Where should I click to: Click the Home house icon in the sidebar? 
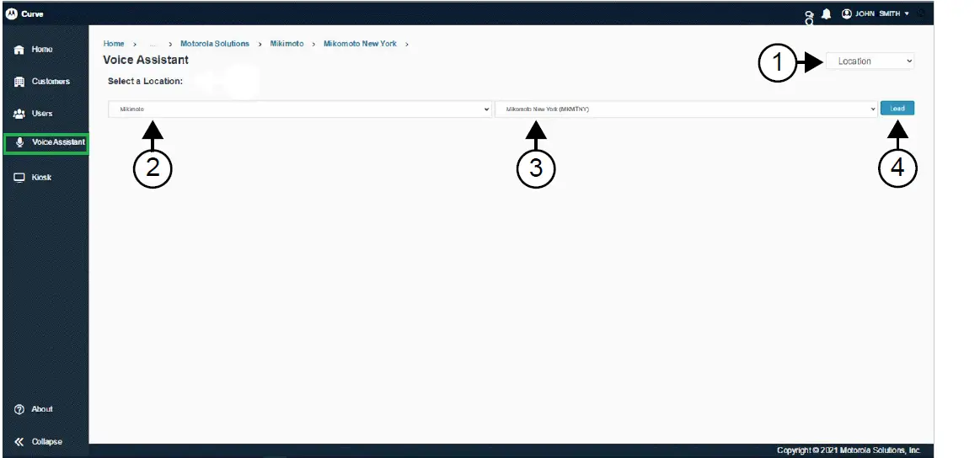[x=19, y=50]
